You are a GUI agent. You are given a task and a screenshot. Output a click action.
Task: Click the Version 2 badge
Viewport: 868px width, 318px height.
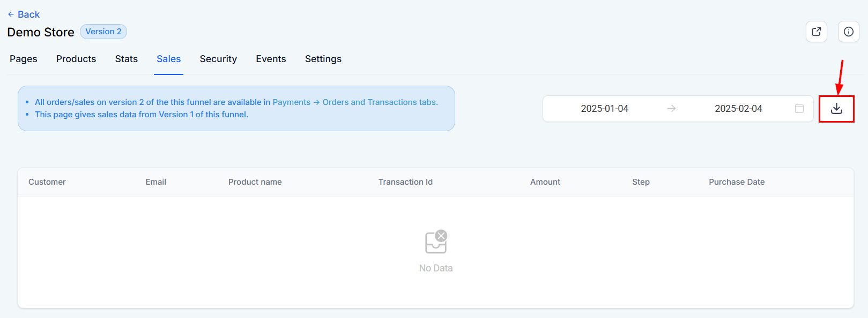(103, 32)
